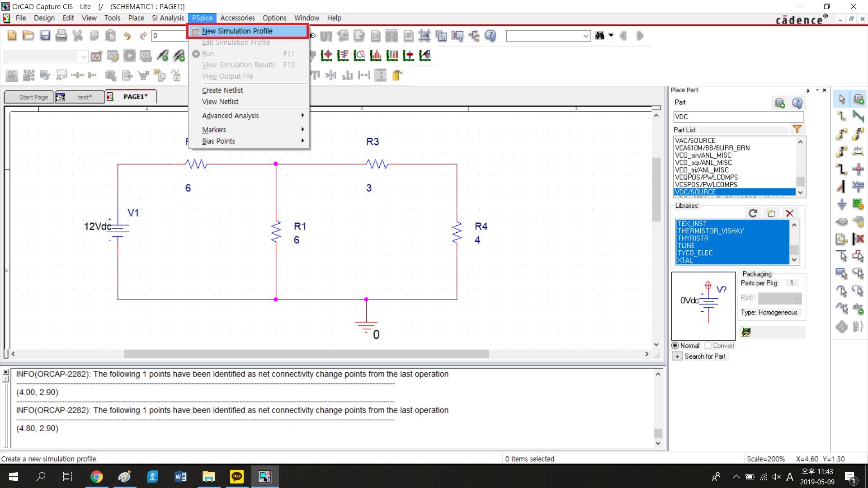Open the binoculars search options arrow

coord(611,35)
